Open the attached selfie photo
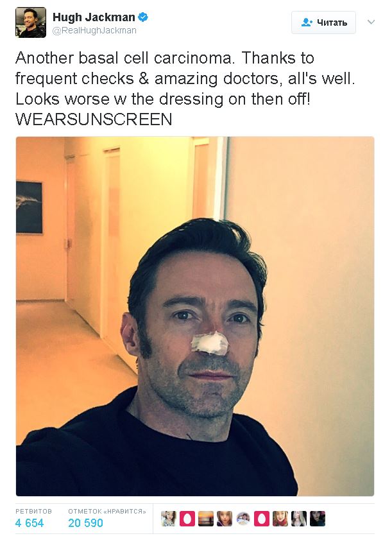This screenshot has height=536, width=392. 195,316
